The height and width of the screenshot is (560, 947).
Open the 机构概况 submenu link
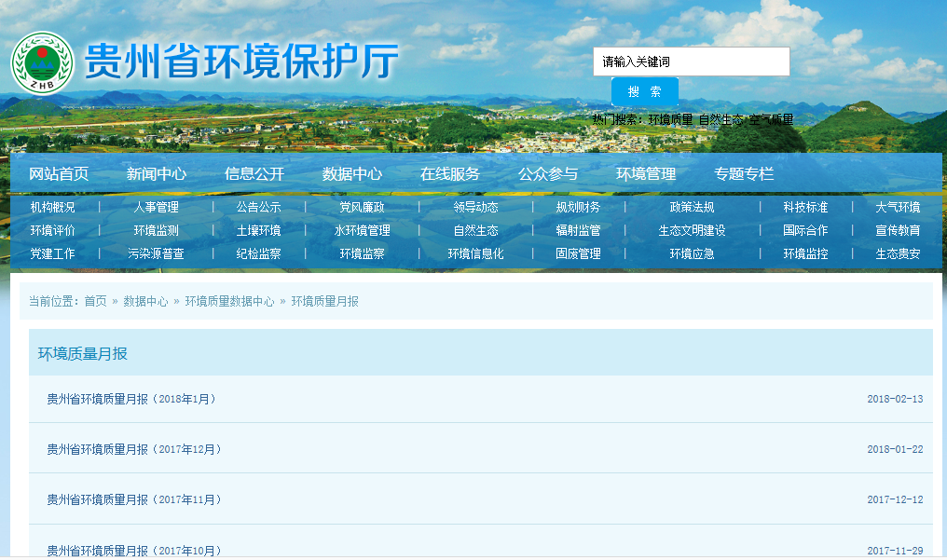52,208
